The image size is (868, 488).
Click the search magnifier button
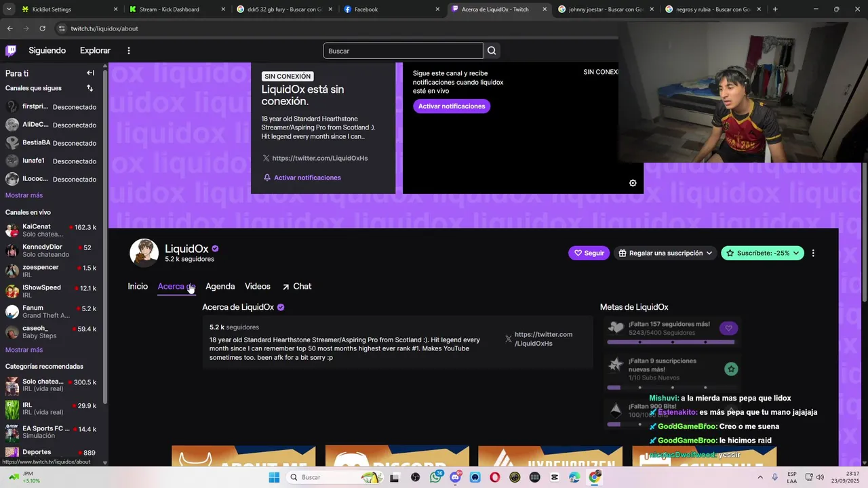coord(492,51)
